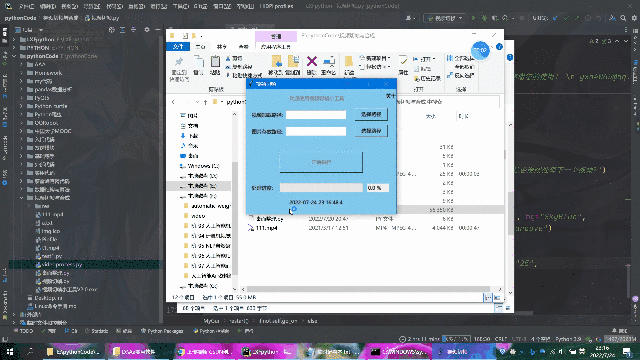Screen dimensions: 640x360
Task: Expand all nodes in Project panel header
Action: (x=122, y=30)
